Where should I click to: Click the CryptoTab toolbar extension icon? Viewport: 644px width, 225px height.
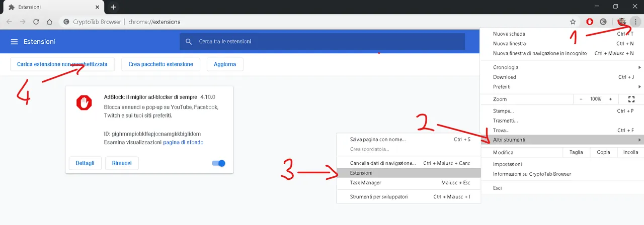coord(603,22)
